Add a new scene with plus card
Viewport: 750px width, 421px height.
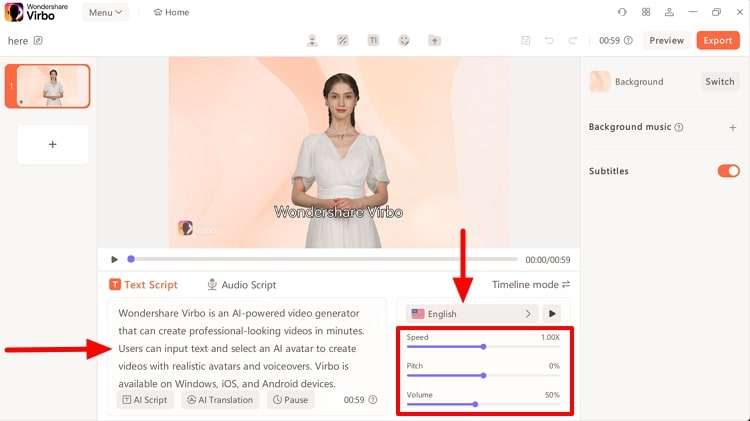pos(53,144)
